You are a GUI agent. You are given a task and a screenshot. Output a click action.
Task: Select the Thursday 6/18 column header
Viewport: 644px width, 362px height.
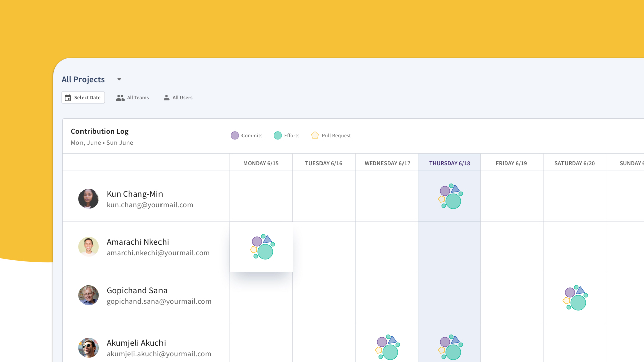click(x=450, y=163)
